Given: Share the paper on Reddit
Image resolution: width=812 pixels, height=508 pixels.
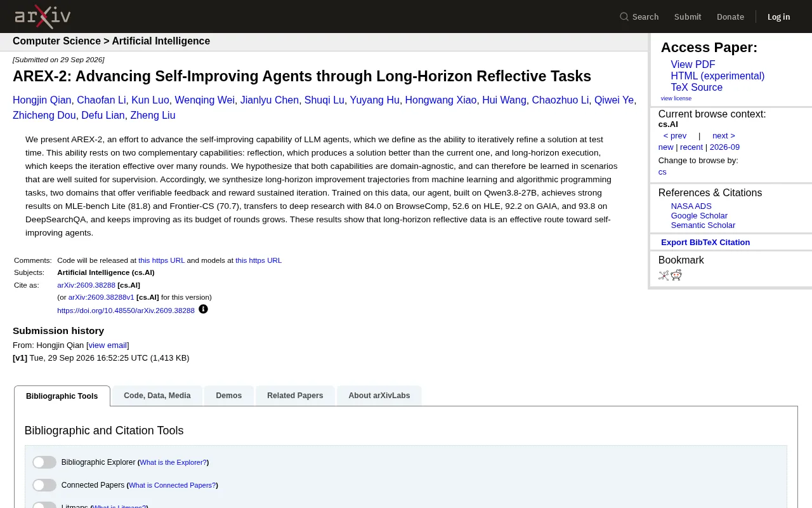Looking at the screenshot, I should [676, 275].
